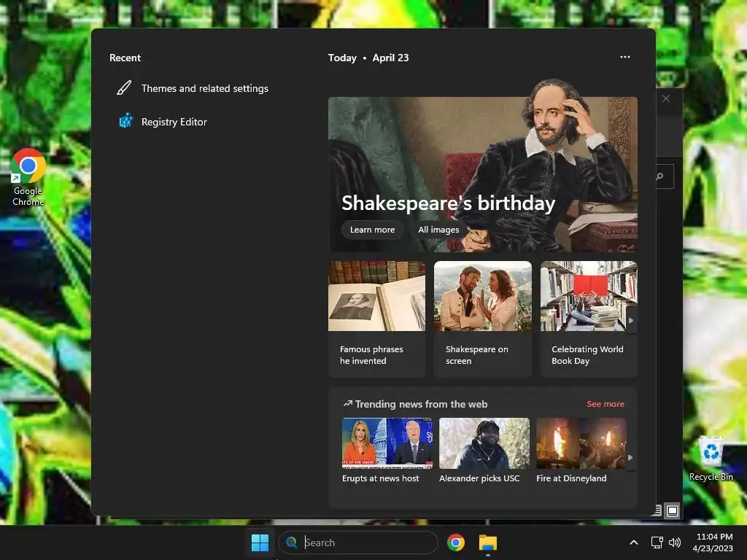Viewport: 747px width, 560px height.
Task: Click the search icon in background window
Action: [659, 176]
